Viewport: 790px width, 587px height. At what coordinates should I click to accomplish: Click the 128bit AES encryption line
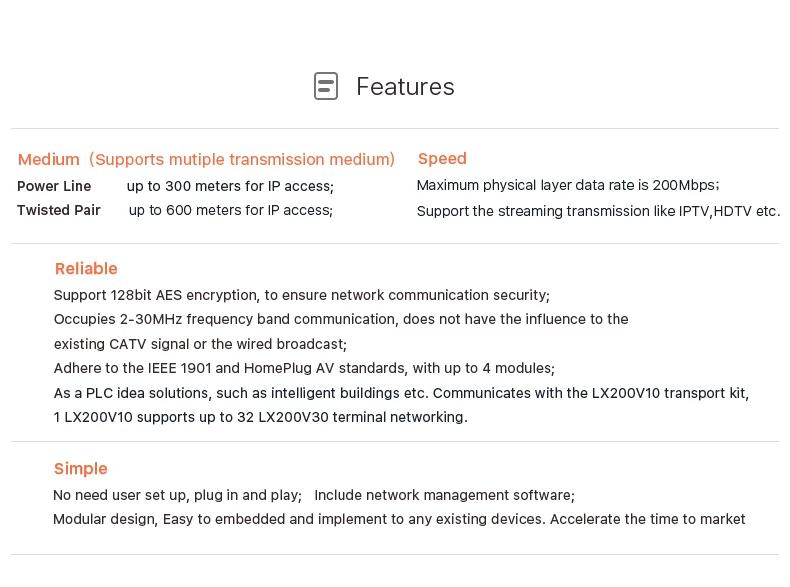(x=302, y=295)
